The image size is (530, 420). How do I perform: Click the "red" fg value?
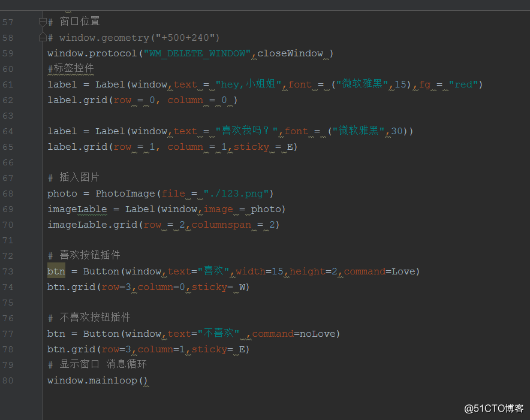coord(463,84)
